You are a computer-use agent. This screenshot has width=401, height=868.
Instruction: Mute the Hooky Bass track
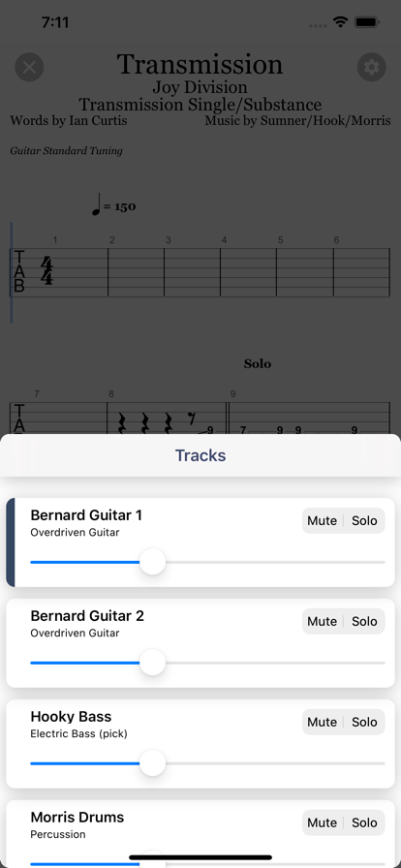click(322, 722)
